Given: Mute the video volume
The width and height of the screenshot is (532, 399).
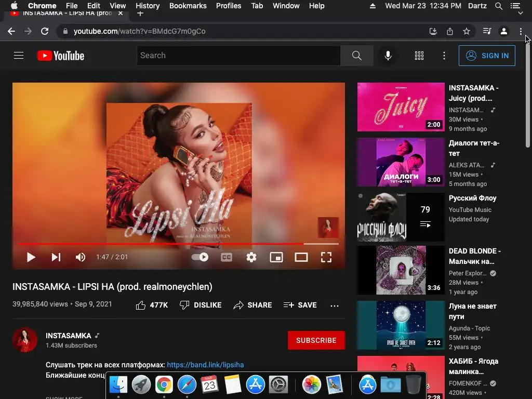Looking at the screenshot, I should tap(81, 257).
